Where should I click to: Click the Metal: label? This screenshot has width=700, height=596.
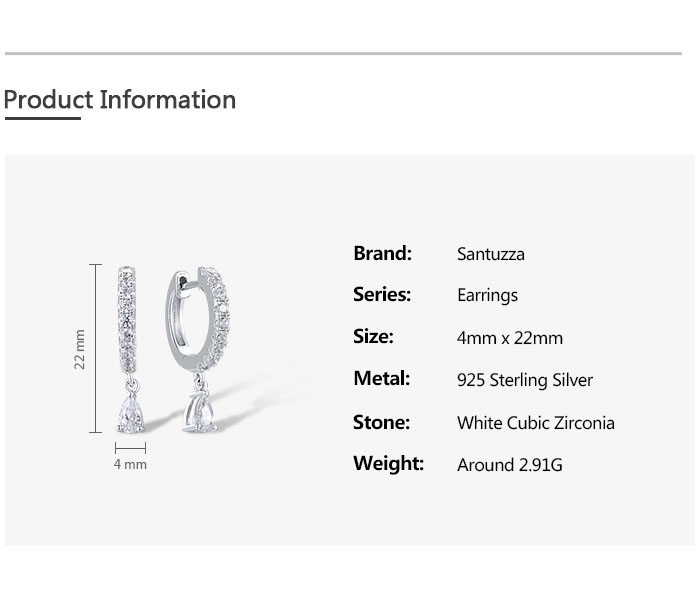point(382,379)
